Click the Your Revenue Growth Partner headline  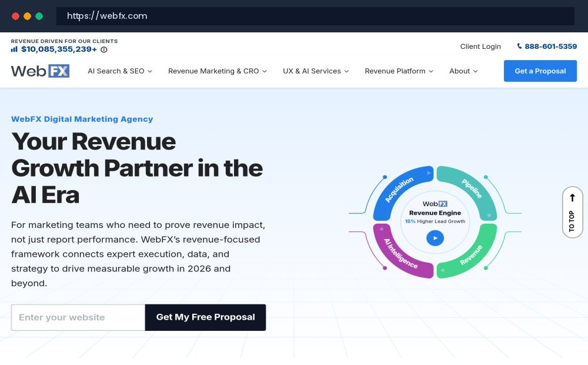[x=137, y=168]
